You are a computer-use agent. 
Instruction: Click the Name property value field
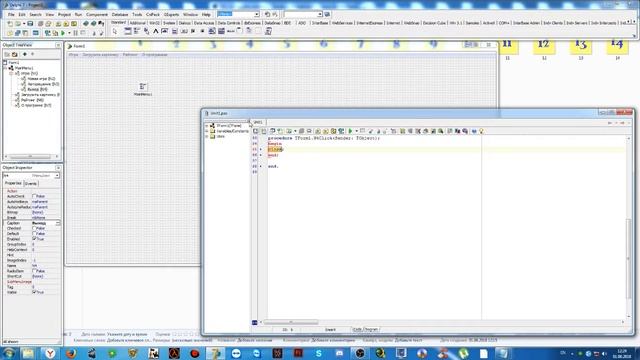(46, 265)
